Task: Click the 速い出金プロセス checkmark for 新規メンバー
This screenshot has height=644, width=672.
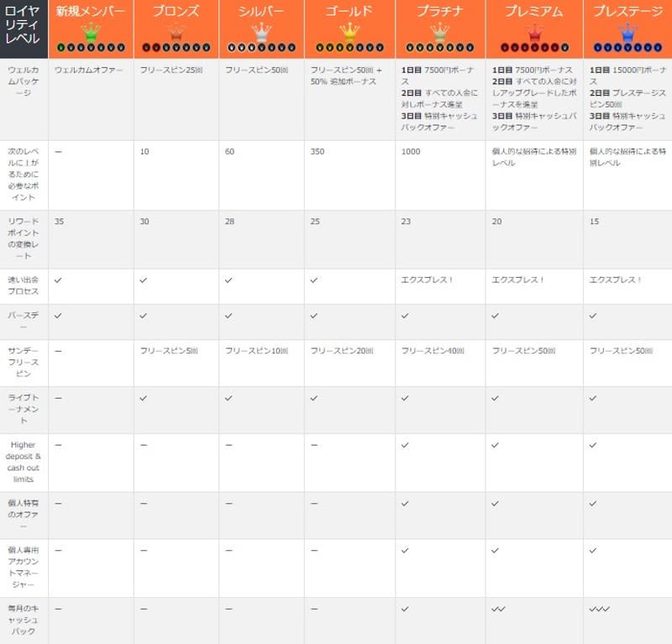Action: tap(58, 280)
